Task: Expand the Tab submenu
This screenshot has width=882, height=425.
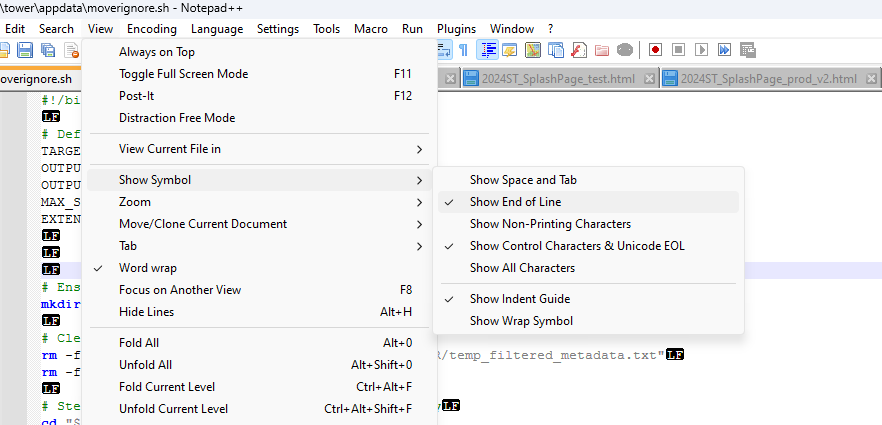Action: click(x=258, y=246)
